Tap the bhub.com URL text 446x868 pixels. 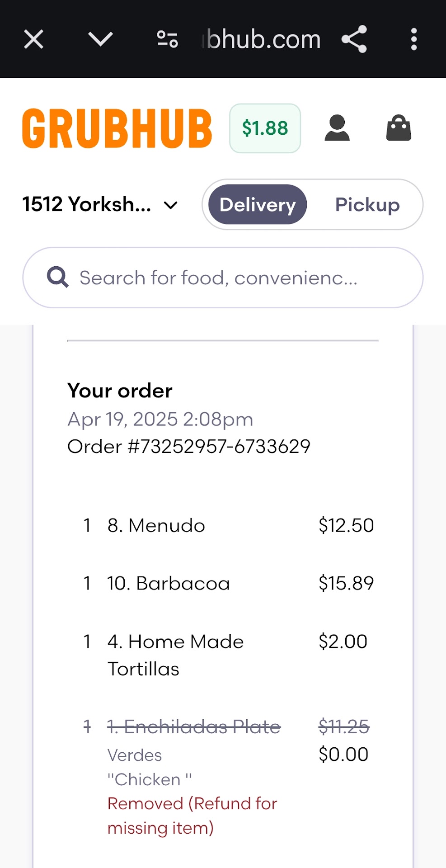click(262, 39)
